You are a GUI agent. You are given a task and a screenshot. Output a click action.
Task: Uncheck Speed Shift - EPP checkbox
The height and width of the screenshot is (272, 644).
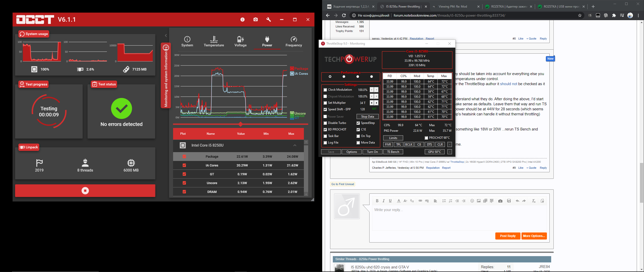click(325, 110)
